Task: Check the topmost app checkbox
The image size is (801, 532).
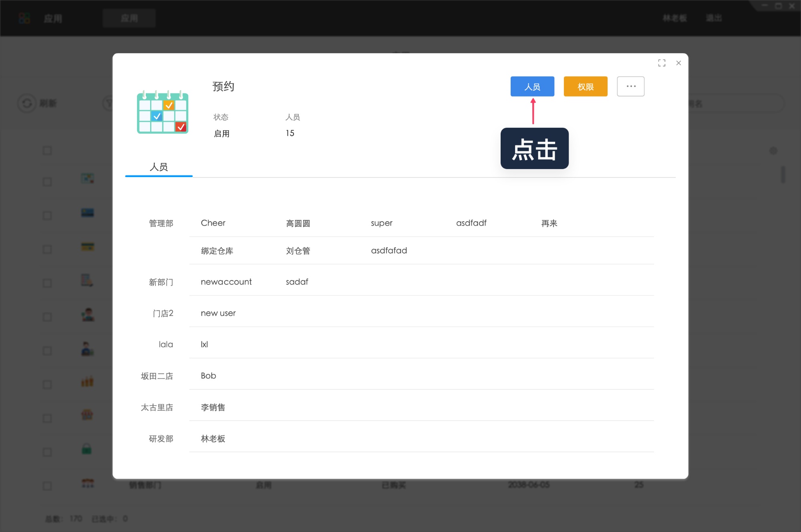Action: tap(47, 150)
